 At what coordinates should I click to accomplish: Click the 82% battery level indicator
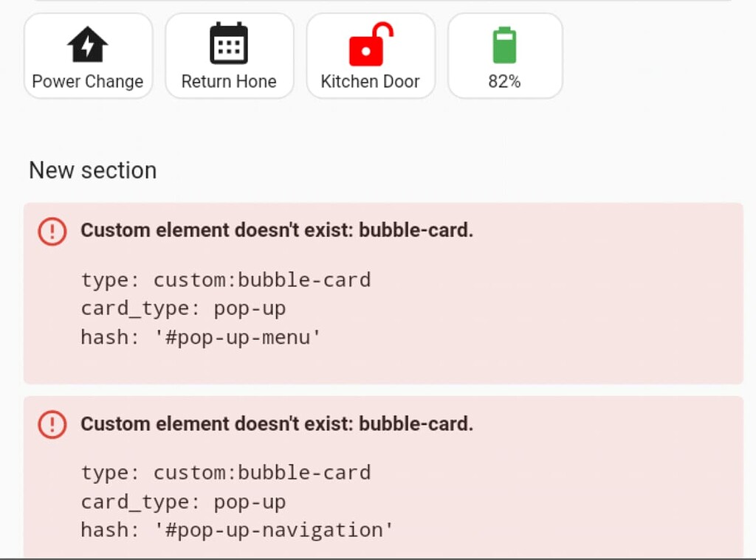click(x=505, y=81)
